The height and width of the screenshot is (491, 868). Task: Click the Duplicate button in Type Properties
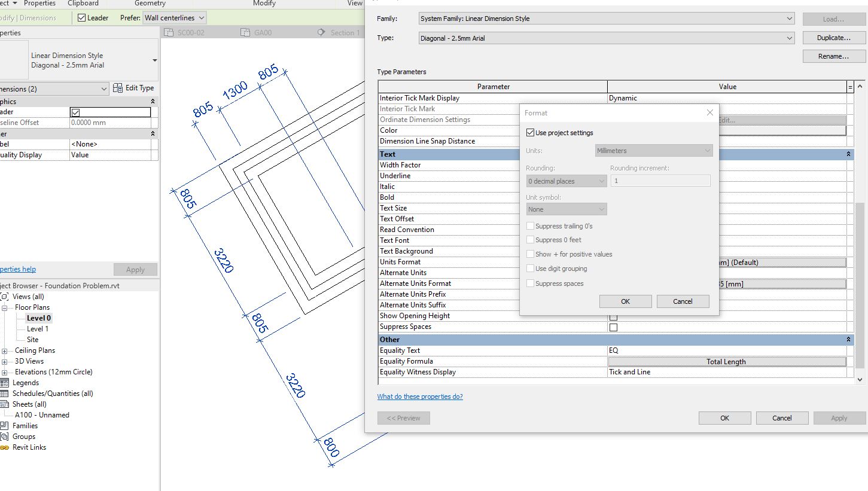tap(833, 37)
